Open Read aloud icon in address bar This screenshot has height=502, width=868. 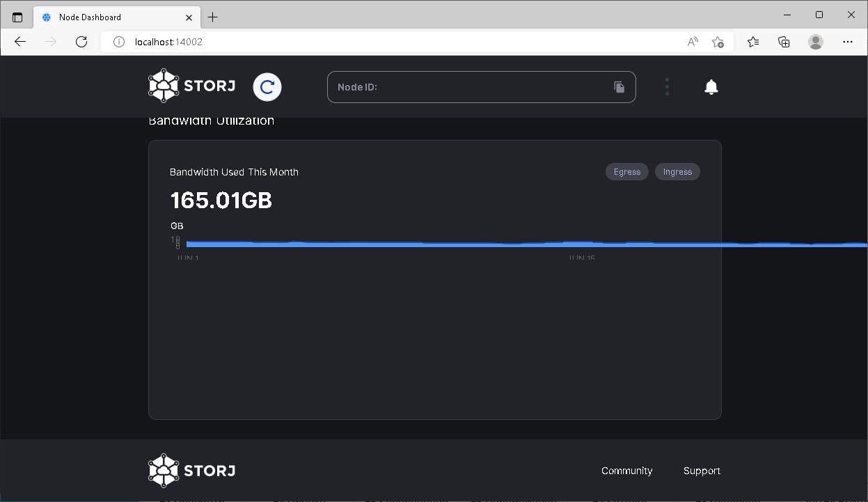coord(693,42)
